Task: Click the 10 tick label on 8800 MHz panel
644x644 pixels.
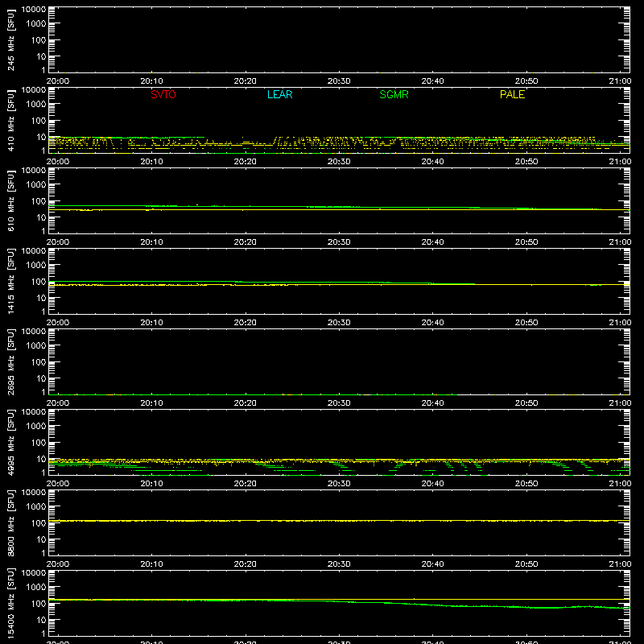Action: click(x=41, y=539)
